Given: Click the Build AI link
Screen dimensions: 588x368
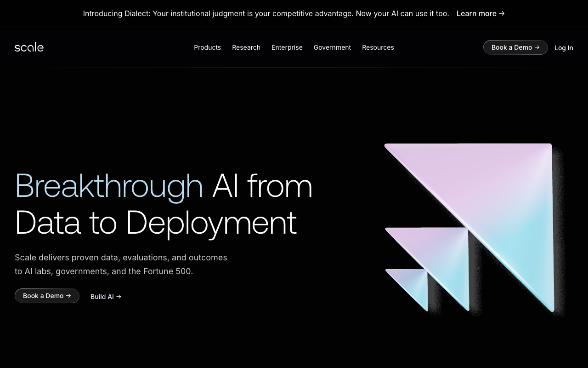Looking at the screenshot, I should (x=106, y=297).
